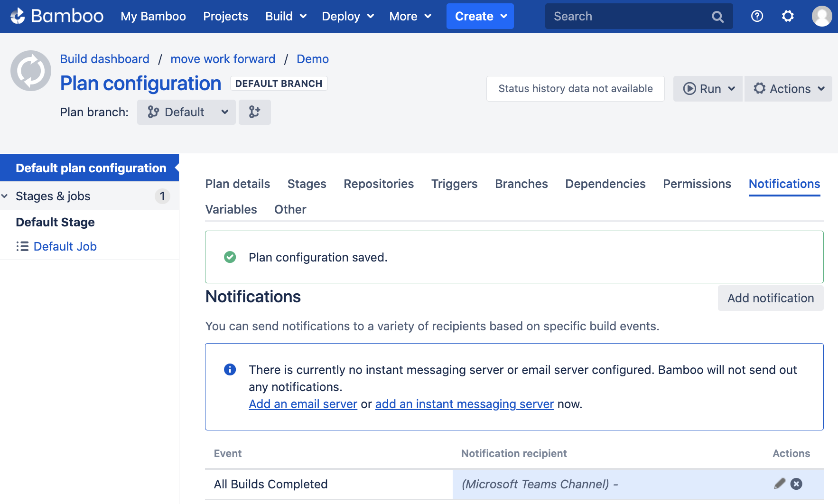838x504 pixels.
Task: Expand the Build menu dropdown
Action: [x=286, y=16]
